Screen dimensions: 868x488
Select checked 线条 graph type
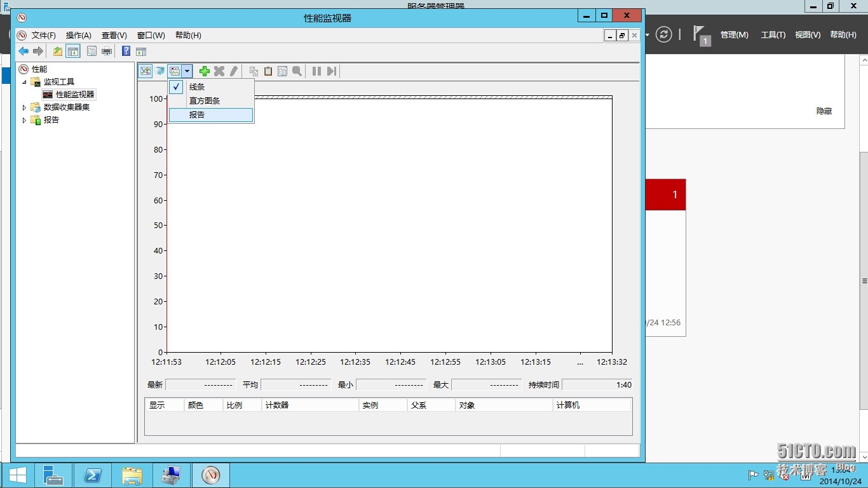(x=211, y=87)
